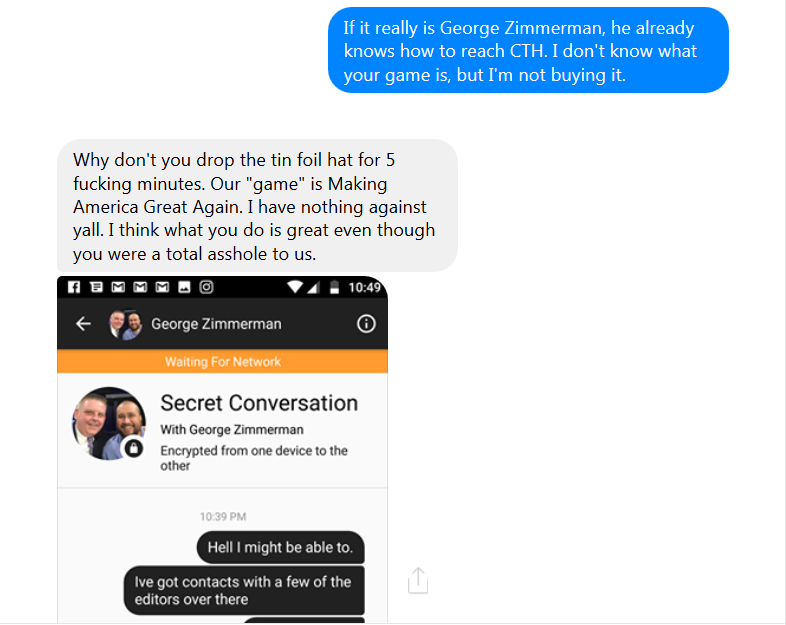
Task: Select the blue message about reaching CTH
Action: tap(528, 50)
